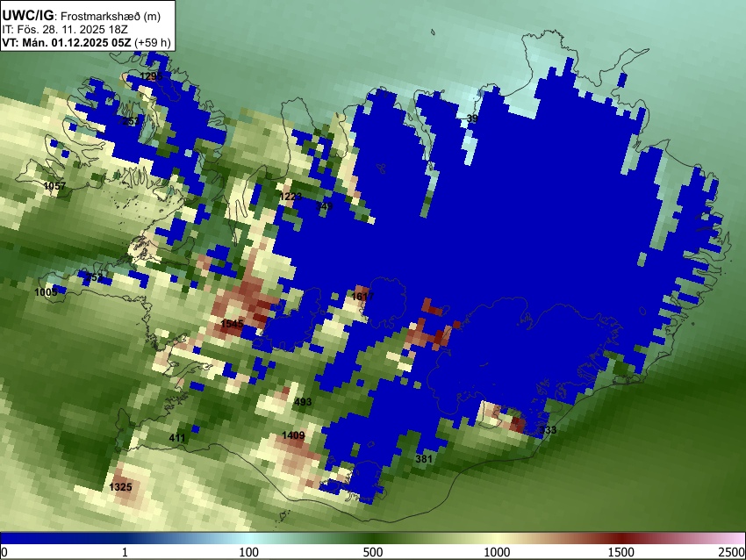Screen dimensions: 746x560
Task: Click the 1057 value label
Action: click(54, 185)
